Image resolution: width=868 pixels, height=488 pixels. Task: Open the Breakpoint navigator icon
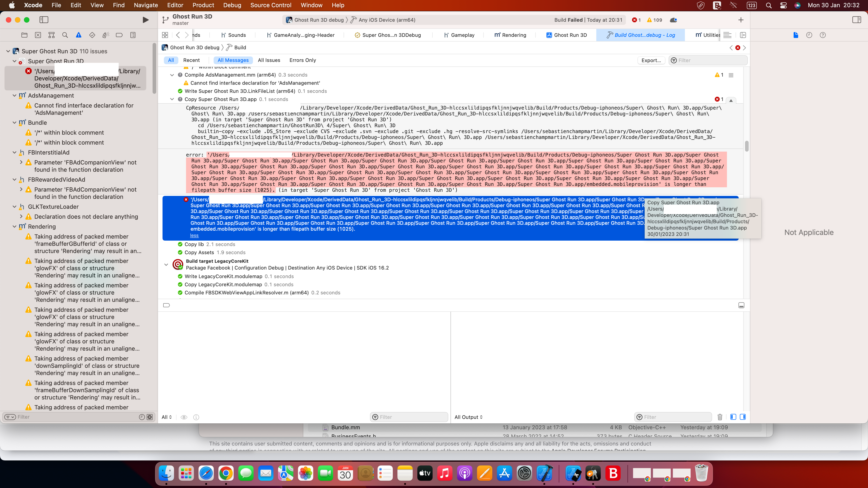tap(119, 35)
